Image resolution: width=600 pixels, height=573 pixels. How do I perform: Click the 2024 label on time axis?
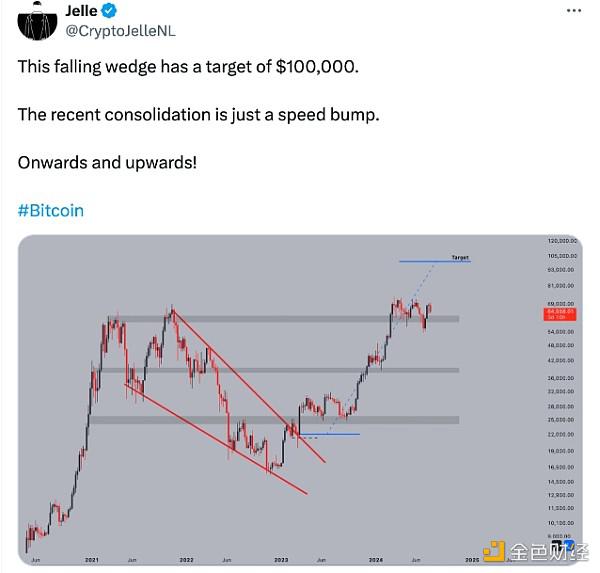coord(375,559)
